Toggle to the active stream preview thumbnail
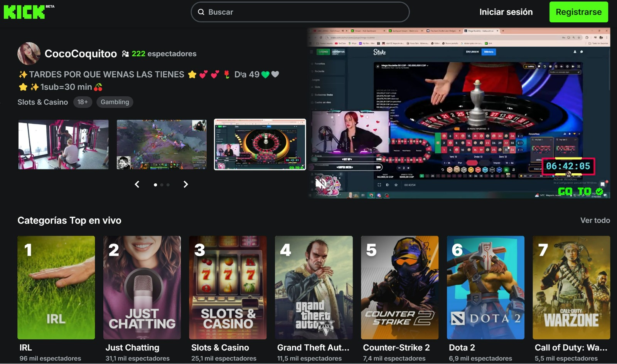The image size is (617, 364). point(260,145)
